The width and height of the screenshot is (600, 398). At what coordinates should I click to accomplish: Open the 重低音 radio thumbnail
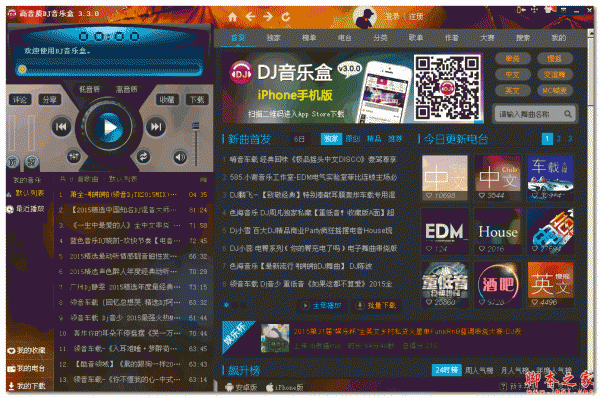pyautogui.click(x=445, y=284)
